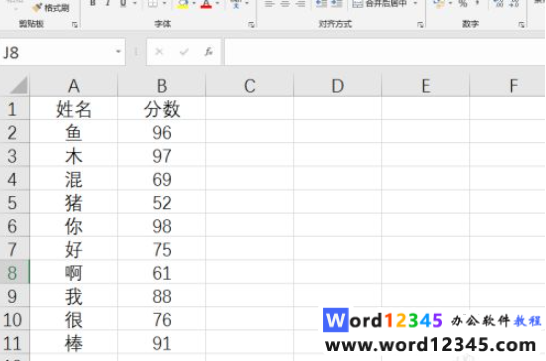Select the name cell 你
The height and width of the screenshot is (361, 546).
(x=74, y=226)
